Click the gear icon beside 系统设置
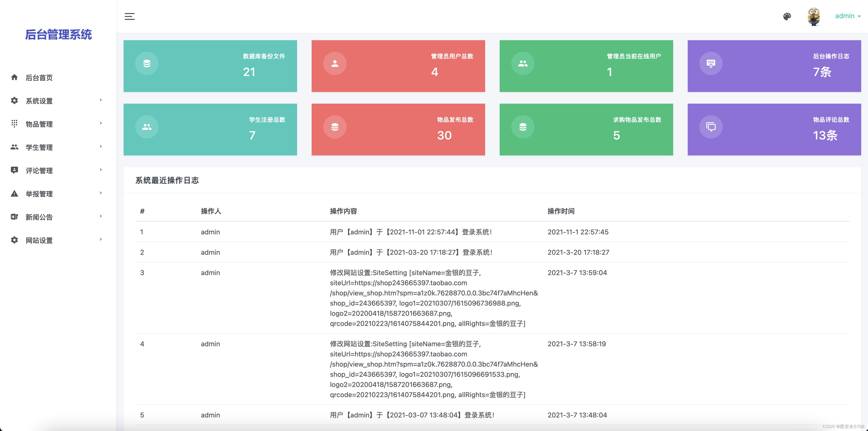This screenshot has width=868, height=431. pyautogui.click(x=14, y=101)
